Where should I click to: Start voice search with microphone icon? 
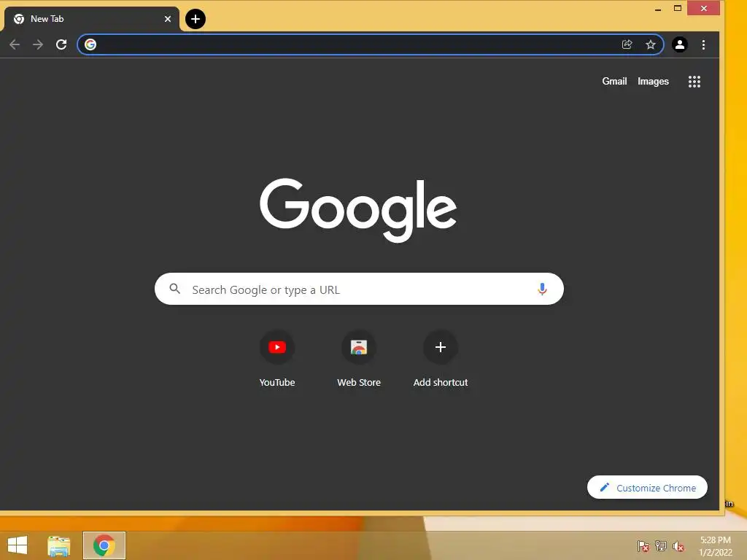[x=542, y=289]
